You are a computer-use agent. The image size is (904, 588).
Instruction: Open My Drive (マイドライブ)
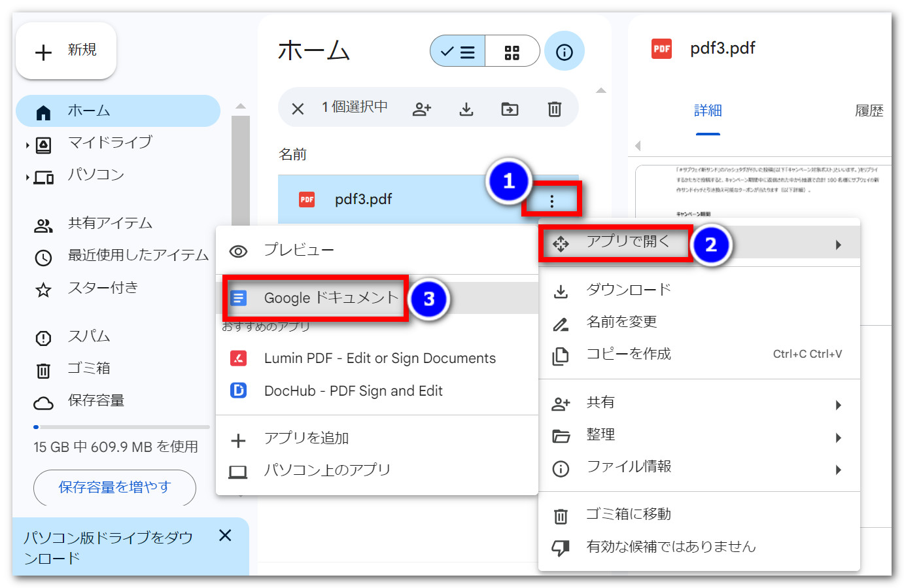click(110, 143)
